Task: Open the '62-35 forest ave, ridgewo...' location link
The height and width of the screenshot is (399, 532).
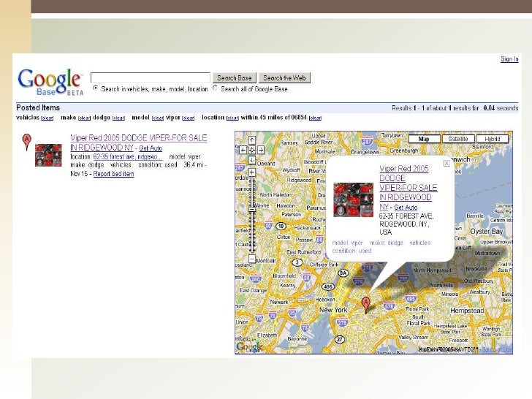Action: pos(128,156)
